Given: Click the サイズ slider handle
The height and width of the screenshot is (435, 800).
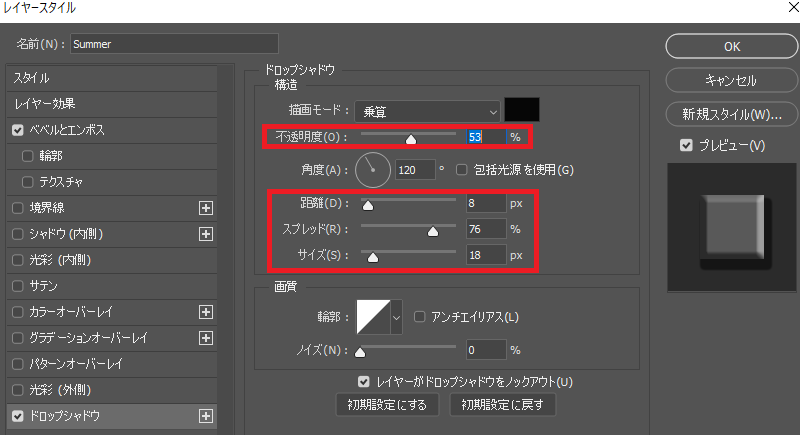Looking at the screenshot, I should click(x=373, y=258).
